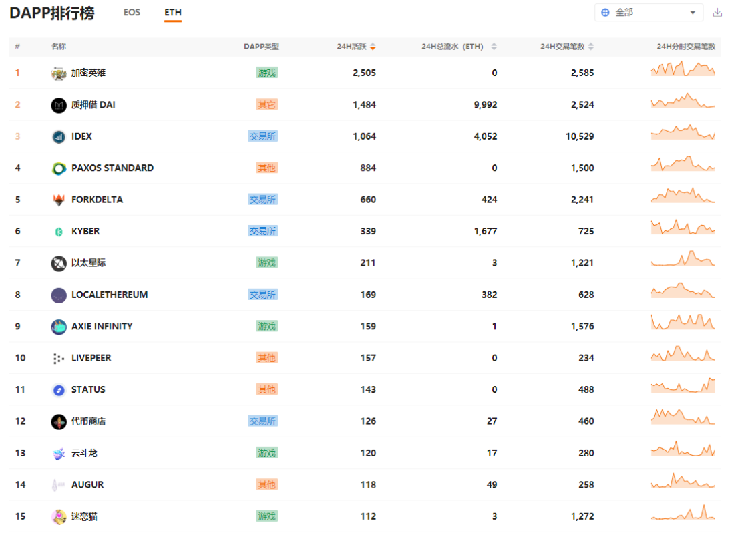Open the LIVEPEER name link
This screenshot has height=539, width=756.
(x=91, y=358)
